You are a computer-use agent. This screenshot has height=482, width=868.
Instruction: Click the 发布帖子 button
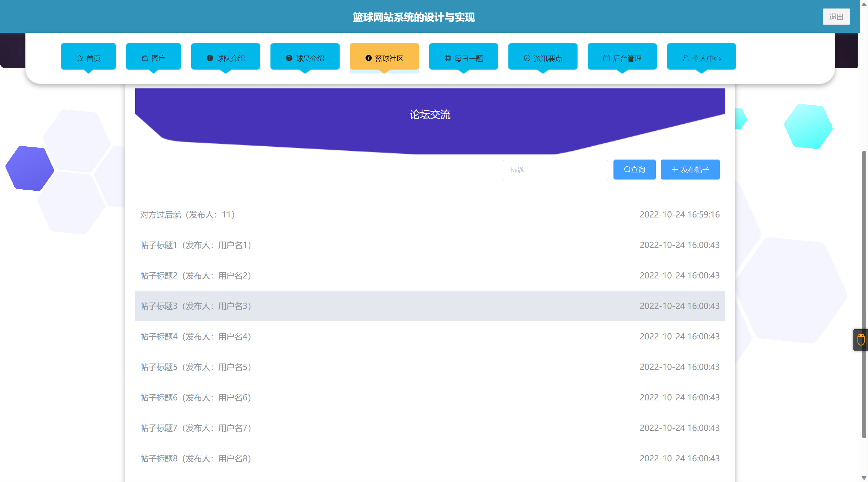pyautogui.click(x=690, y=169)
